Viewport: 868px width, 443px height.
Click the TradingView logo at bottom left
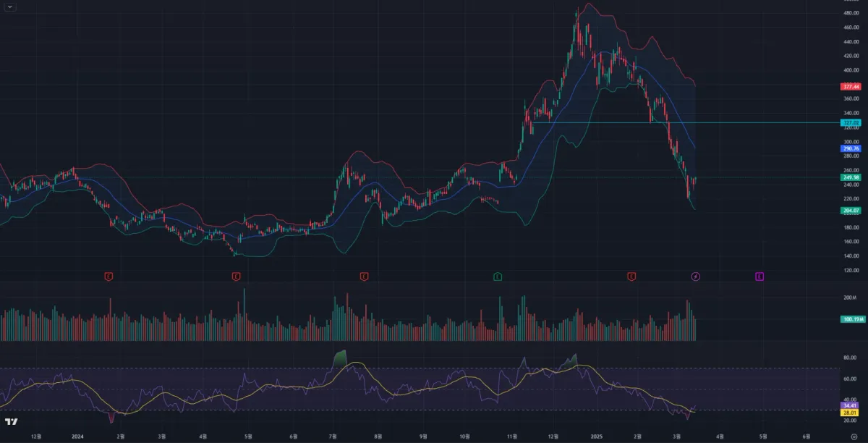point(11,421)
